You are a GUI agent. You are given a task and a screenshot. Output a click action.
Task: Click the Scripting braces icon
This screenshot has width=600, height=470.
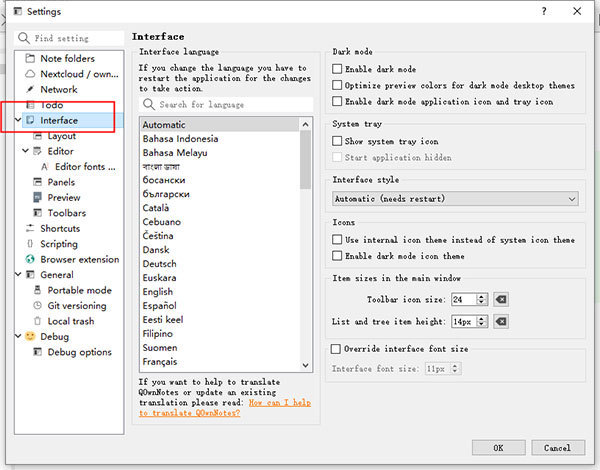(x=30, y=244)
